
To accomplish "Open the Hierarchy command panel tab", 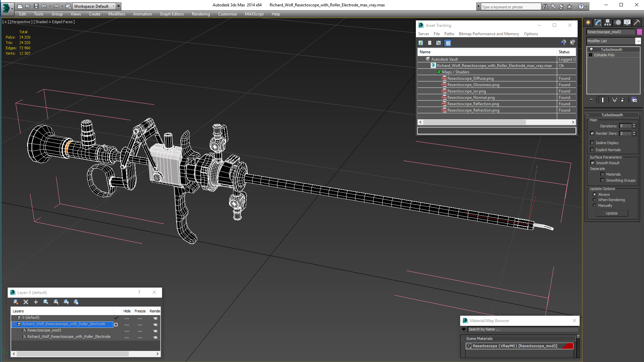I will point(608,22).
